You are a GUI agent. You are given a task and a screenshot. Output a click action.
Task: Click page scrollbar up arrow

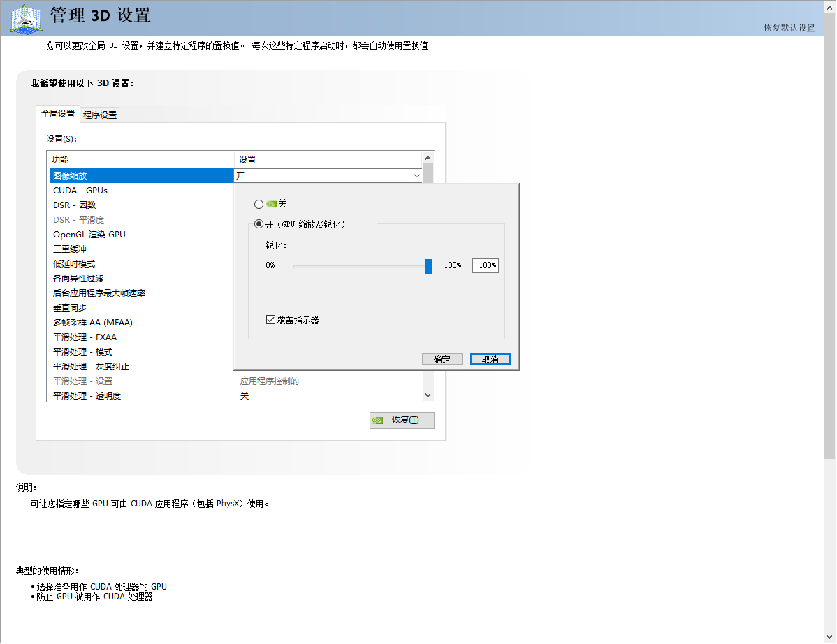pos(829,8)
